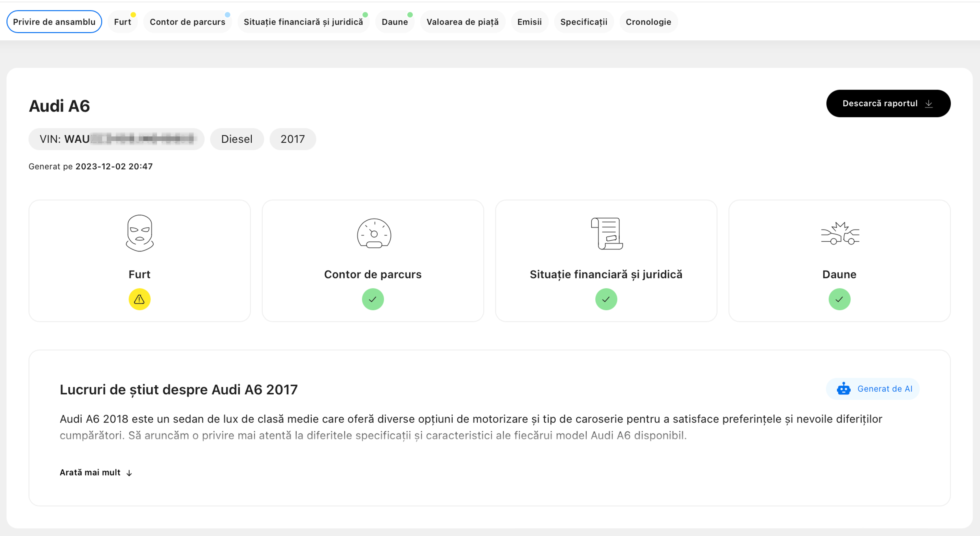Switch to the Furt tab
980x536 pixels.
pos(122,22)
